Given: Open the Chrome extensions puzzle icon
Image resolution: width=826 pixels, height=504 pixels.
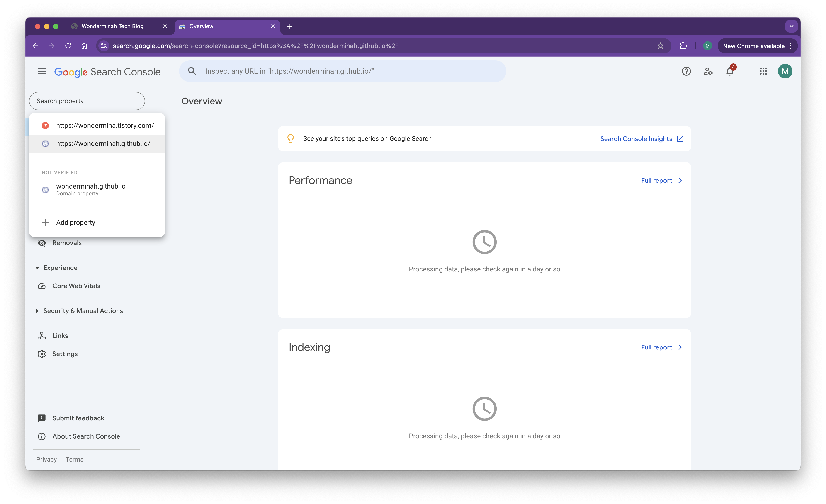Looking at the screenshot, I should click(683, 46).
